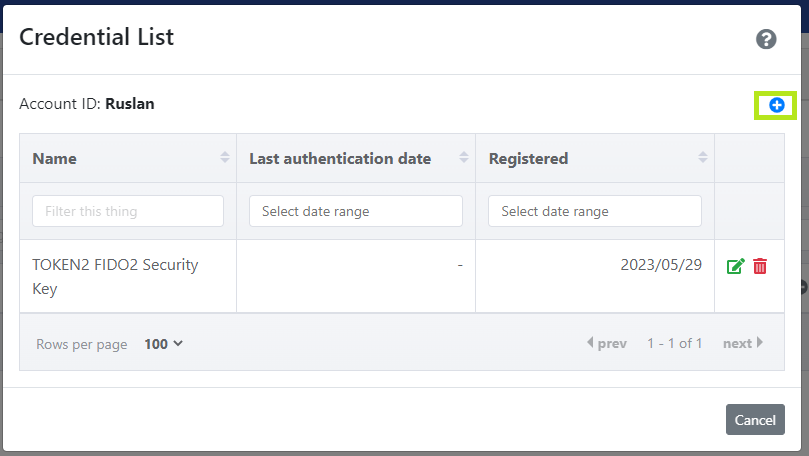
Task: Click the Name column header
Action: coord(55,158)
